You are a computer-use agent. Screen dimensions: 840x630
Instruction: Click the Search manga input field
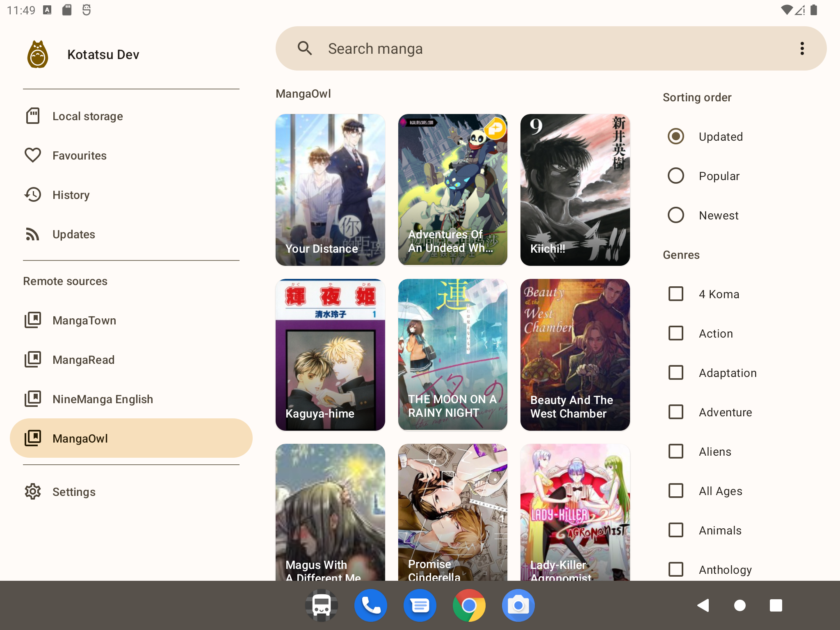pos(551,48)
